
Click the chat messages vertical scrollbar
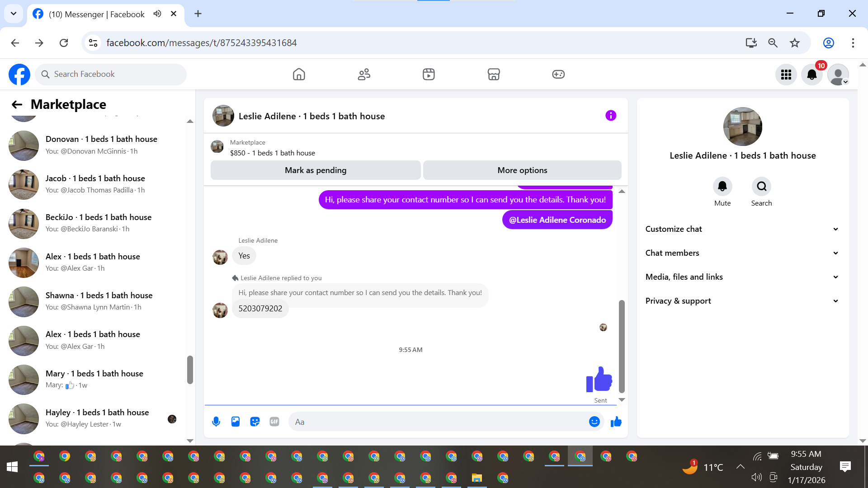(622, 346)
